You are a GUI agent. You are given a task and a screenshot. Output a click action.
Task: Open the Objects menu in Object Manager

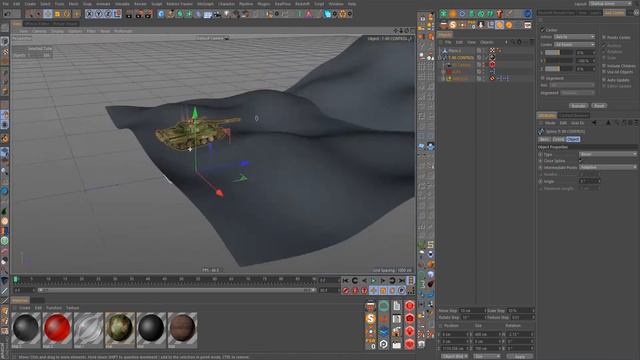(487, 42)
